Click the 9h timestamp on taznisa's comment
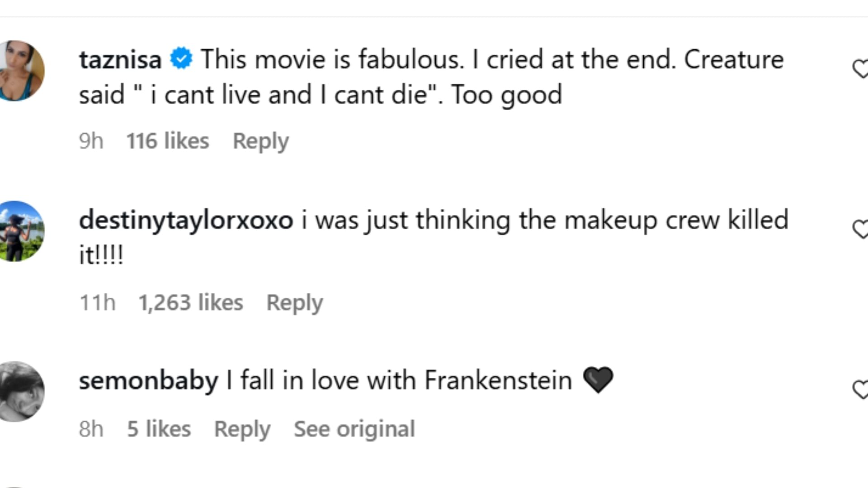 (91, 141)
